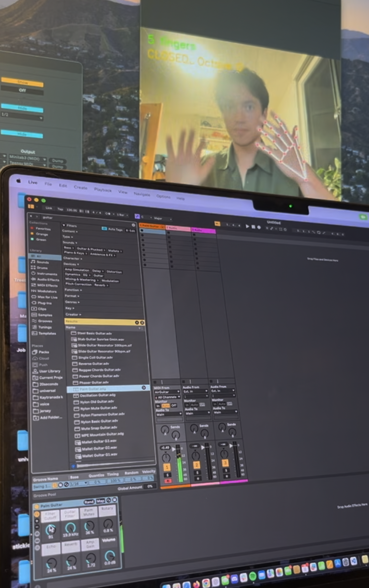Set track 1 monitor to In
369x588 pixels.
click(x=158, y=406)
